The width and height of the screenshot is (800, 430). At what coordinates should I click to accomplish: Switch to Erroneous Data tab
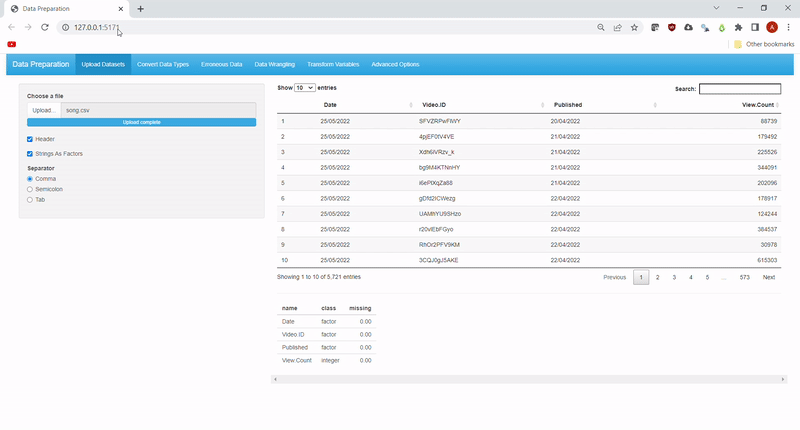point(221,64)
